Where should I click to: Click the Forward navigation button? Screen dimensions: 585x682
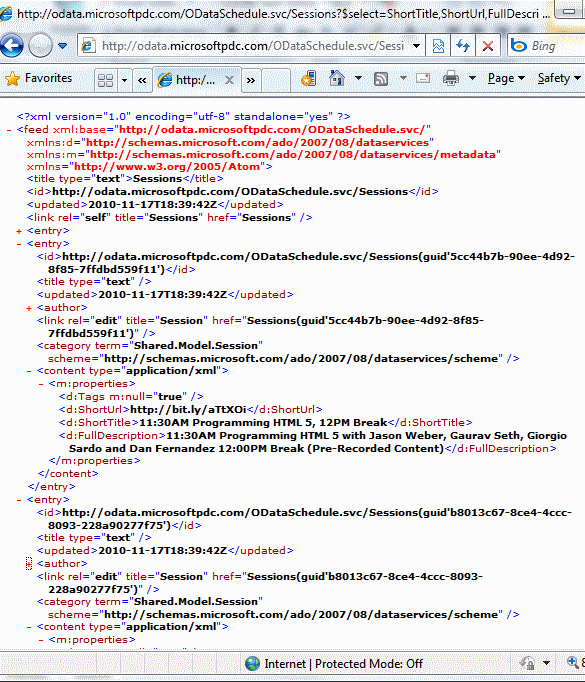point(40,46)
